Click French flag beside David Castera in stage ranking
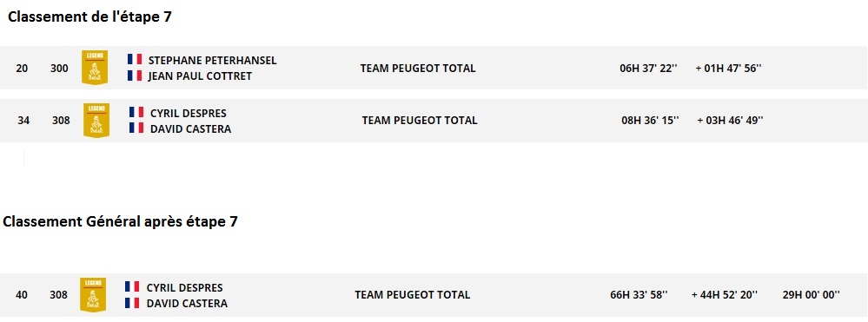868x322 pixels. (x=136, y=128)
